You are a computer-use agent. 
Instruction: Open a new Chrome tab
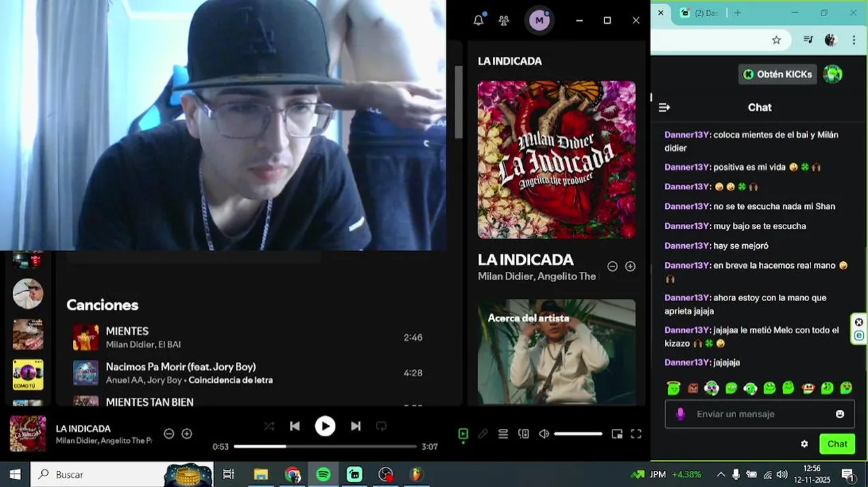point(738,13)
